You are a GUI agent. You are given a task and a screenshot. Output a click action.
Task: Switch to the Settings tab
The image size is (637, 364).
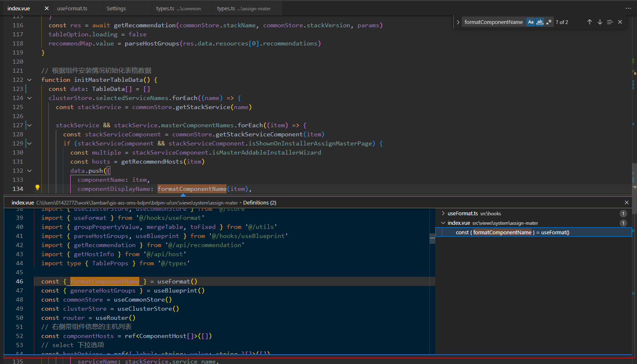pyautogui.click(x=116, y=8)
